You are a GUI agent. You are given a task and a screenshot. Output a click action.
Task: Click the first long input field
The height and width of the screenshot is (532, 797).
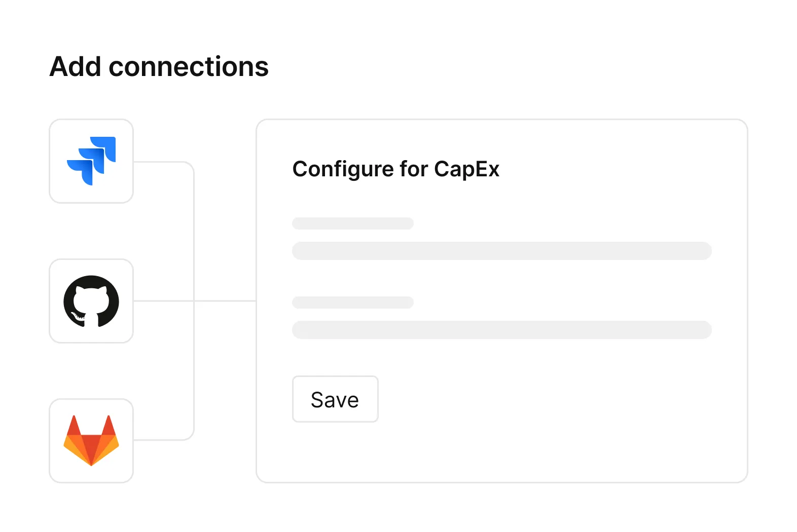pos(502,251)
